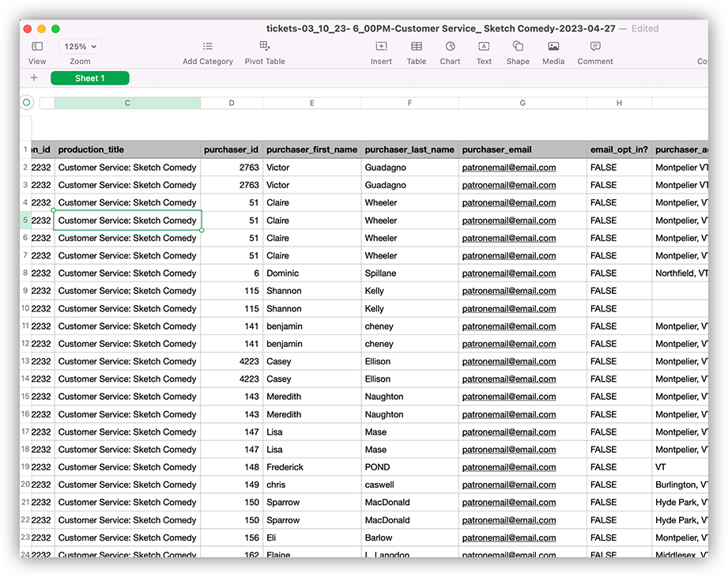Select column C header
Viewport: 728px width, 577px height.
(127, 103)
